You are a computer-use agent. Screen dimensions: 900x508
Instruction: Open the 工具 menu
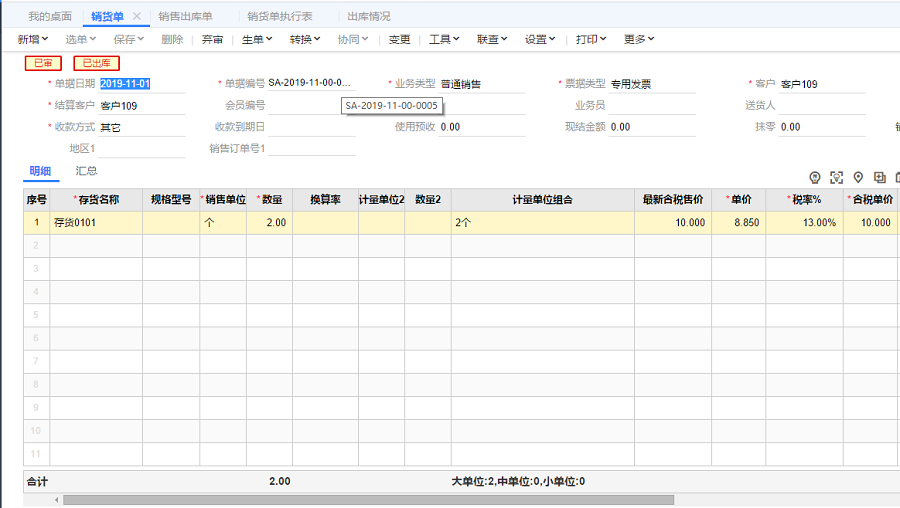click(444, 39)
